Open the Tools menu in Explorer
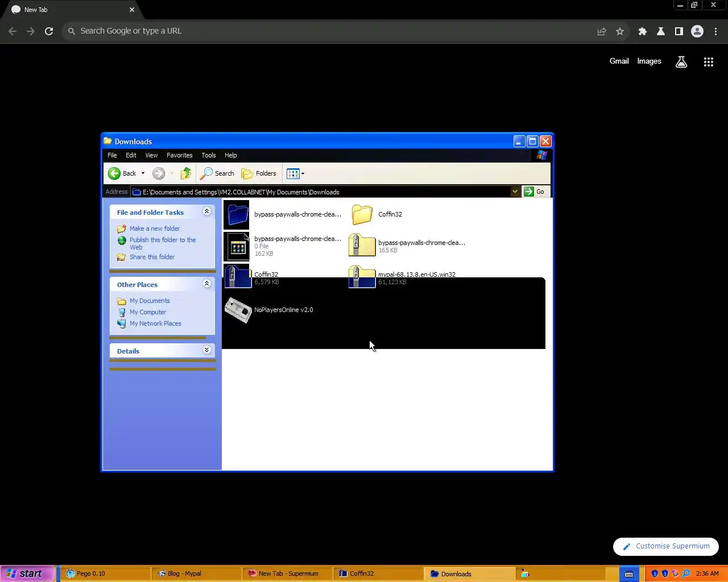 point(209,155)
